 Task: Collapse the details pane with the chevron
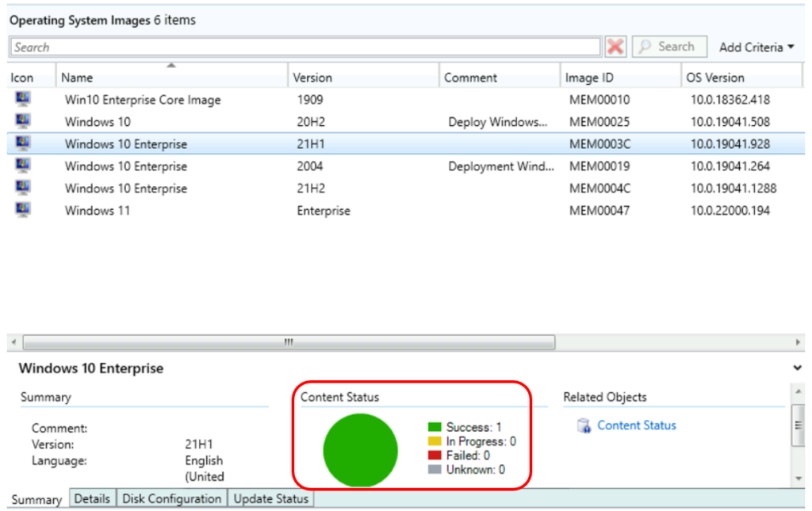[x=797, y=368]
